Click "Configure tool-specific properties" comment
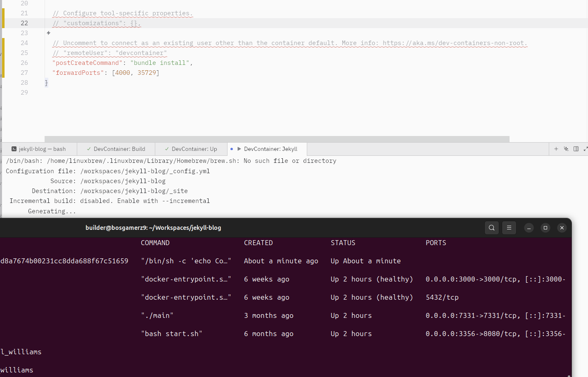 click(123, 13)
